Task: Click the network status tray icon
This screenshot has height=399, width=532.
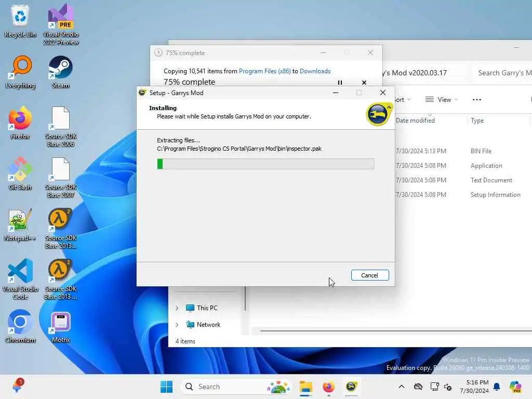Action: (434, 387)
